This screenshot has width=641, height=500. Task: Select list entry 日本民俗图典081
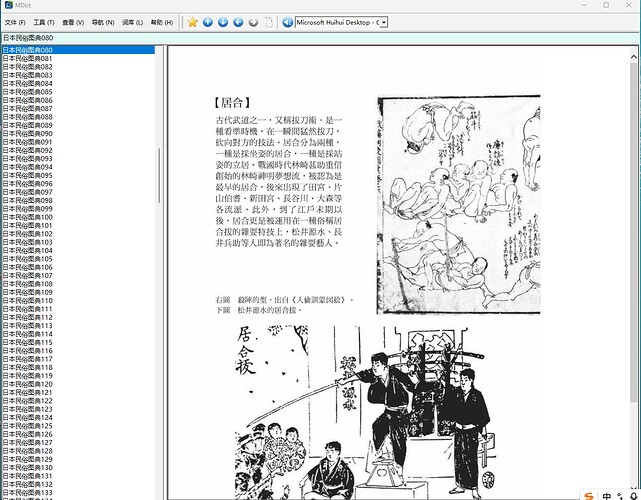tap(78, 58)
